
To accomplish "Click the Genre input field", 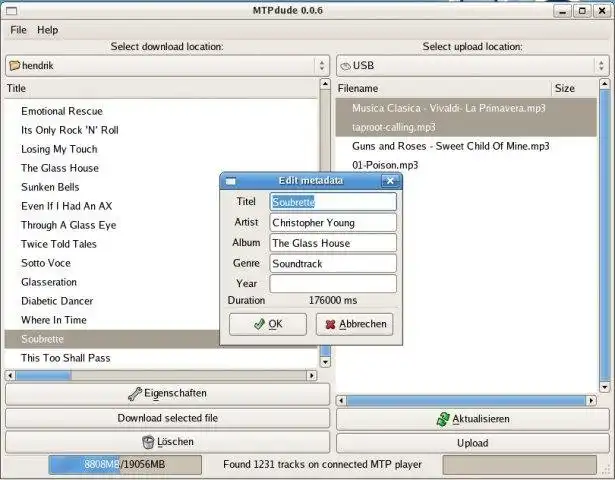I will [x=333, y=264].
